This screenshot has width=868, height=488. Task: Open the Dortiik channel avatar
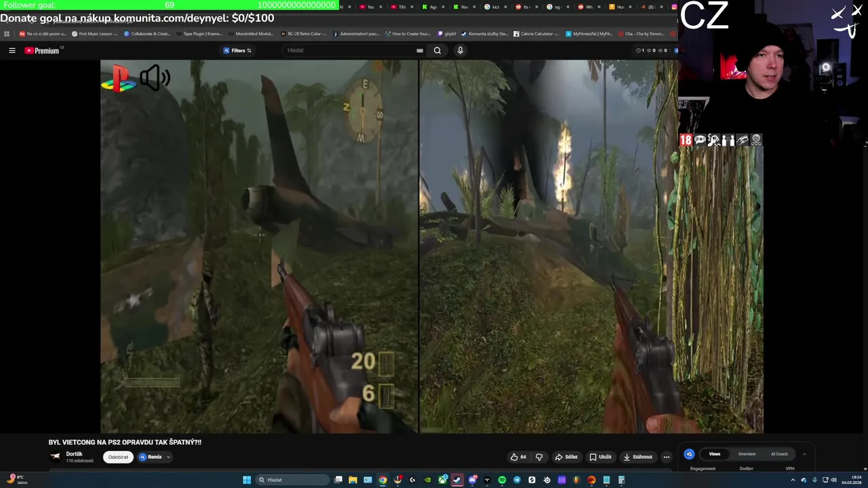(55, 457)
